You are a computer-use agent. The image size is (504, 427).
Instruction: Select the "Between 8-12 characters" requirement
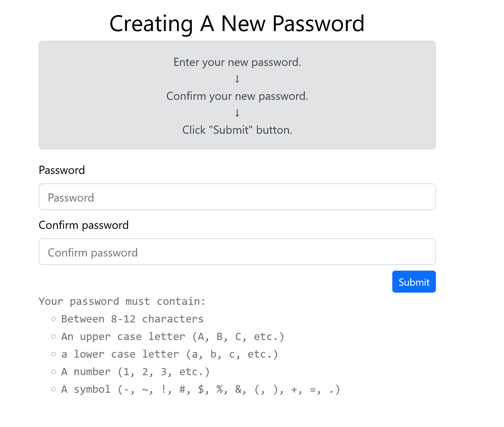tap(132, 319)
